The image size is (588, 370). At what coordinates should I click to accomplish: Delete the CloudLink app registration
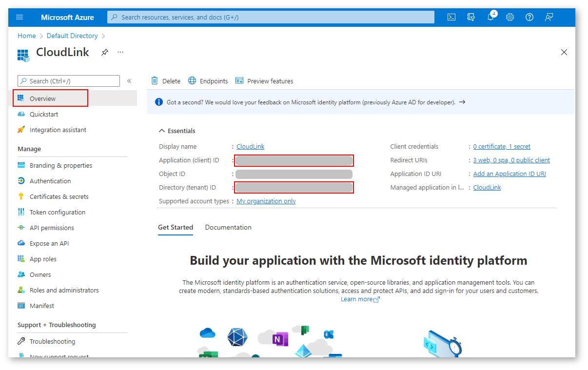(x=166, y=81)
